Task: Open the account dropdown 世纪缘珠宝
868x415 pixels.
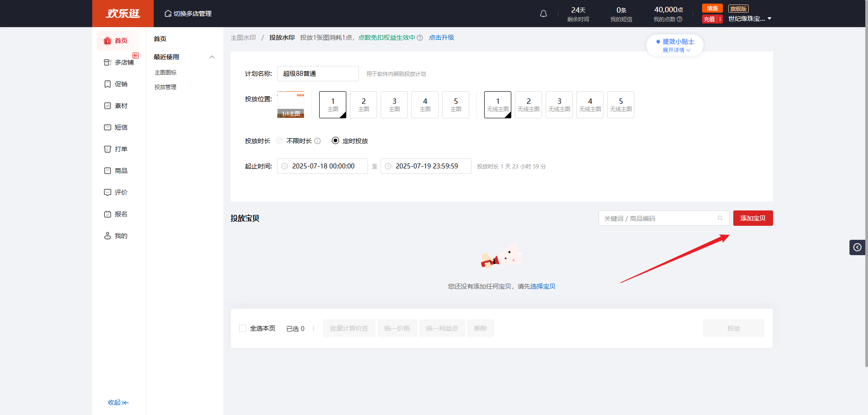Action: [750, 19]
